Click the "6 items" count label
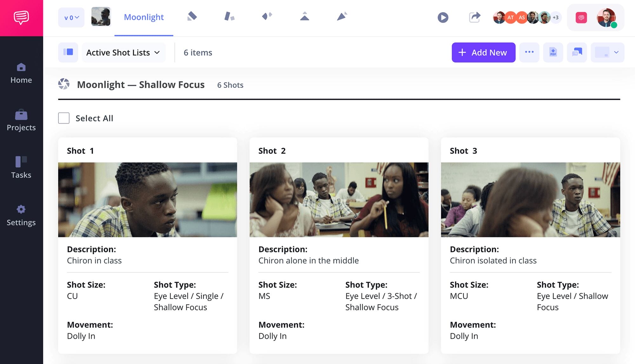This screenshot has width=635, height=364. point(198,53)
